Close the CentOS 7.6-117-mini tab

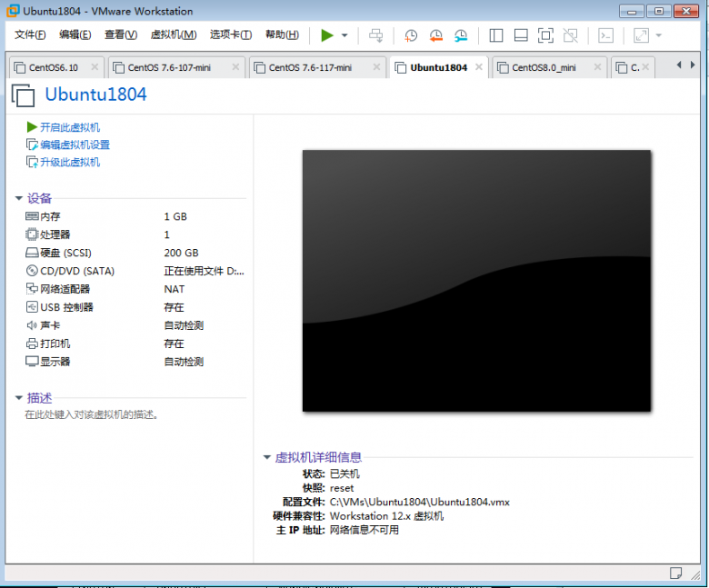(376, 67)
